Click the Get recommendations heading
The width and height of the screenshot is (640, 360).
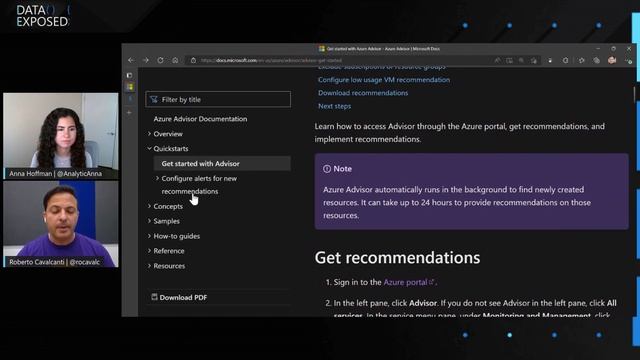coord(397,258)
